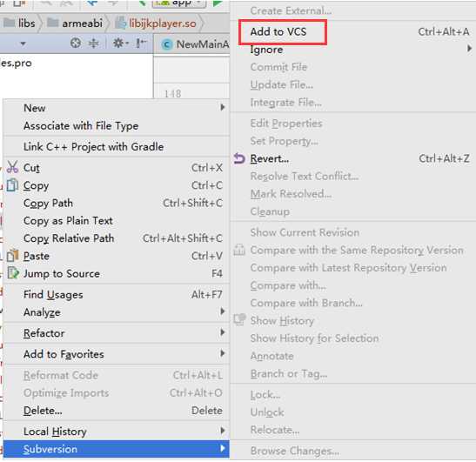Select Copy Path

point(117,203)
